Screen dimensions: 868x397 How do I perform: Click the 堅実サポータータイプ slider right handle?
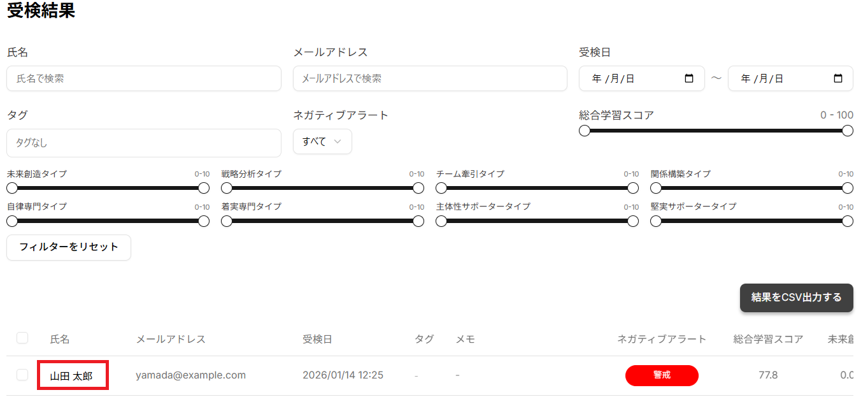click(x=848, y=221)
